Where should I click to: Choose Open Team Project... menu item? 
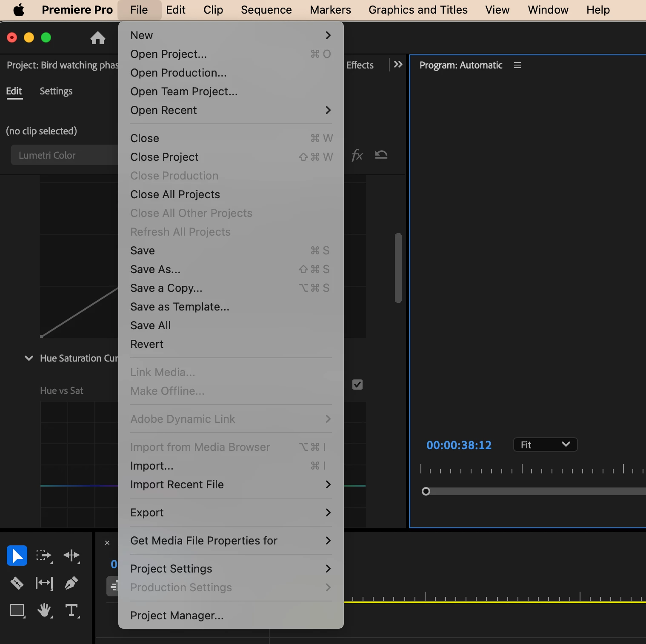(x=231, y=91)
